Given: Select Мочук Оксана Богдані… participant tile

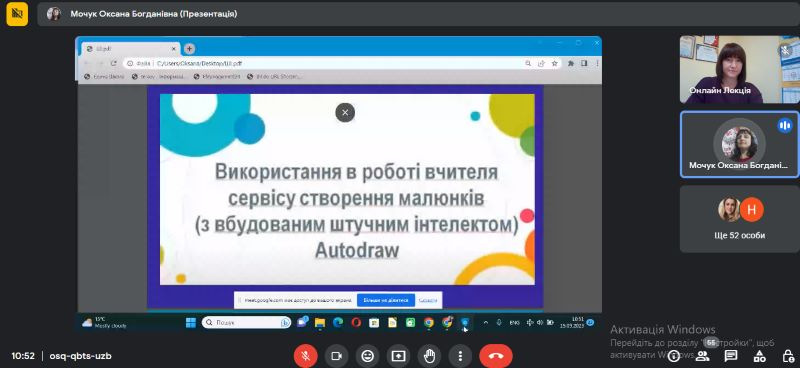Looking at the screenshot, I should 740,144.
